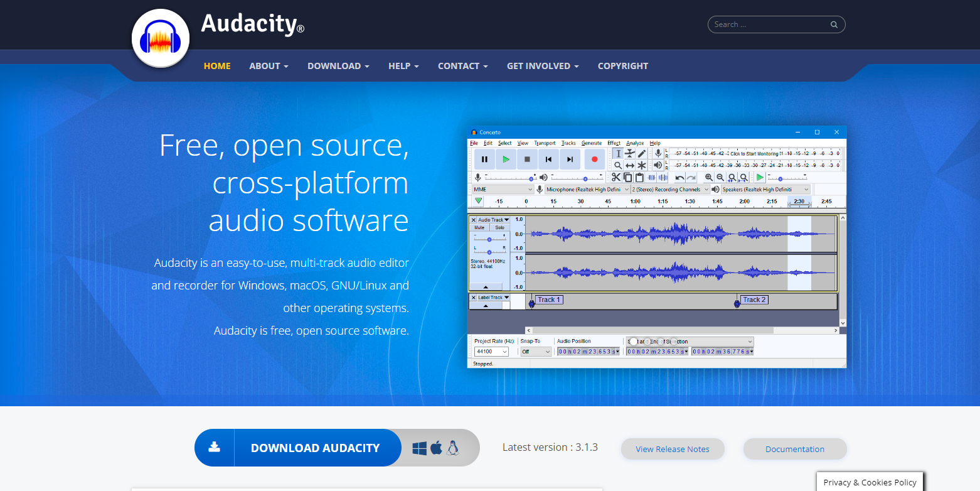Select the Draw pencil tool
Screen dimensions: 980x491
(641, 153)
